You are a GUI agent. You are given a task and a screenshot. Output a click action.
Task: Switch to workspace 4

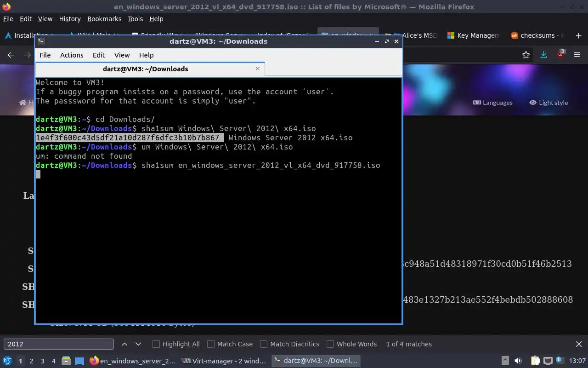[x=54, y=361]
